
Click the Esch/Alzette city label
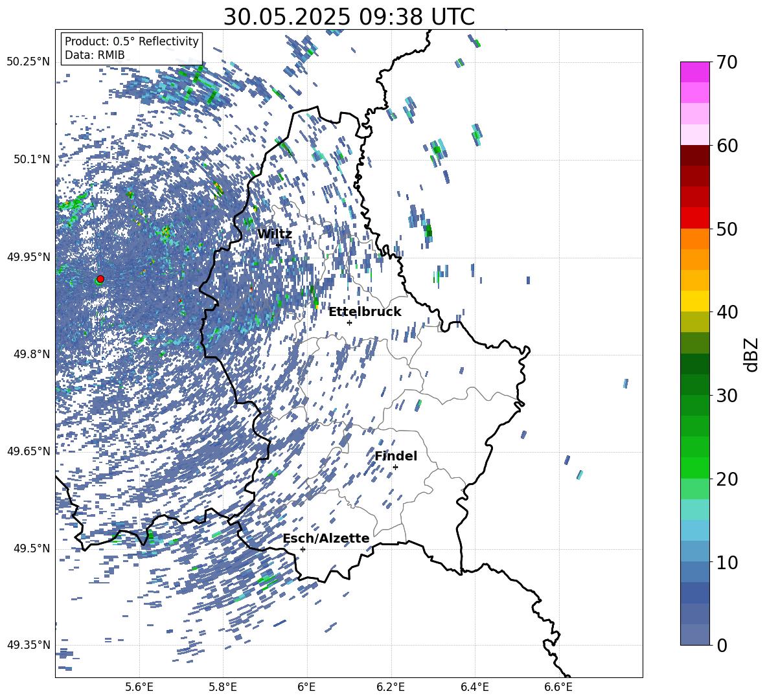point(326,538)
